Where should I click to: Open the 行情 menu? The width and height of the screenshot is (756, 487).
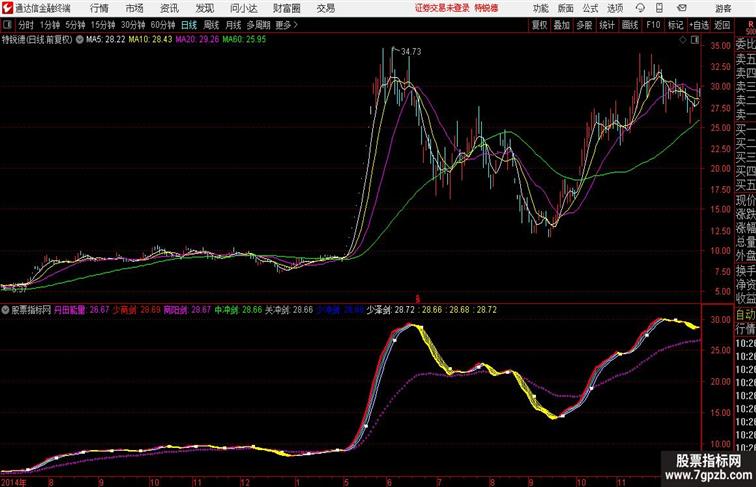pos(99,8)
